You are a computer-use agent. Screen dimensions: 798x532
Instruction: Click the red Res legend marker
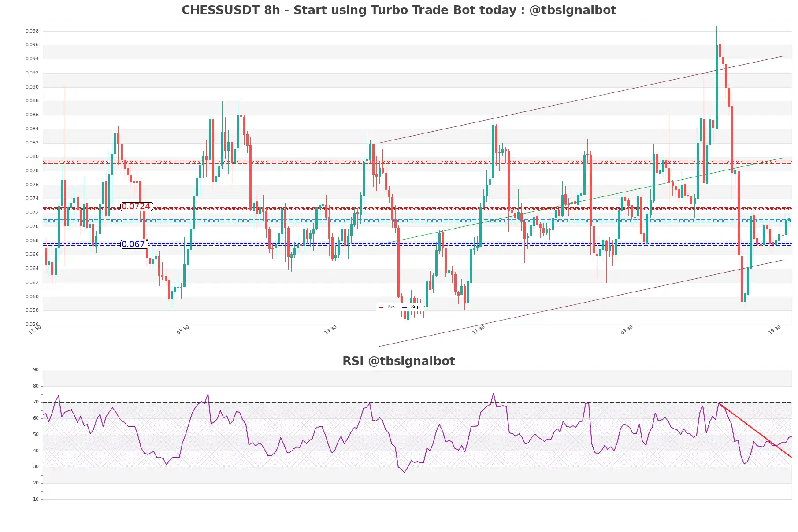tap(381, 307)
